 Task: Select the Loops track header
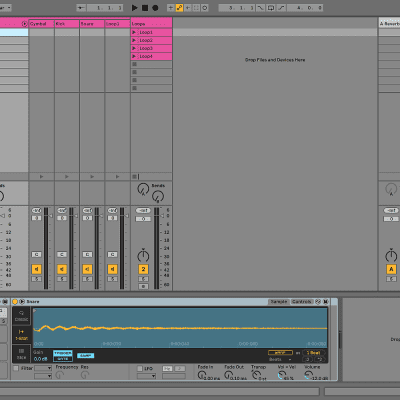click(152, 24)
